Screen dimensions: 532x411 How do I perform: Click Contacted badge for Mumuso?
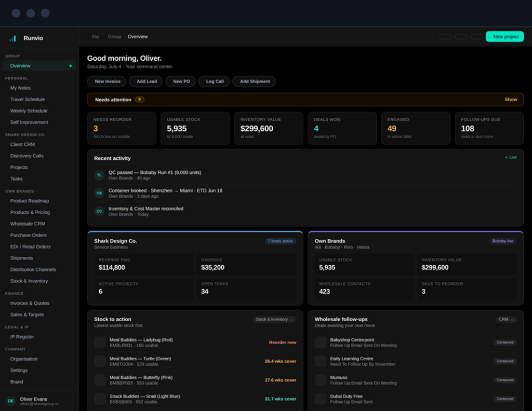tap(505, 380)
